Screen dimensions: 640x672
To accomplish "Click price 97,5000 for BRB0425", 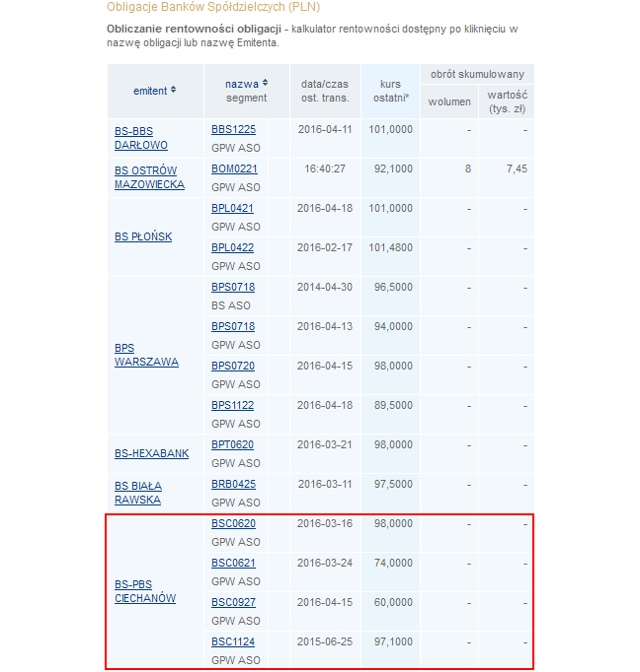I will 393,484.
